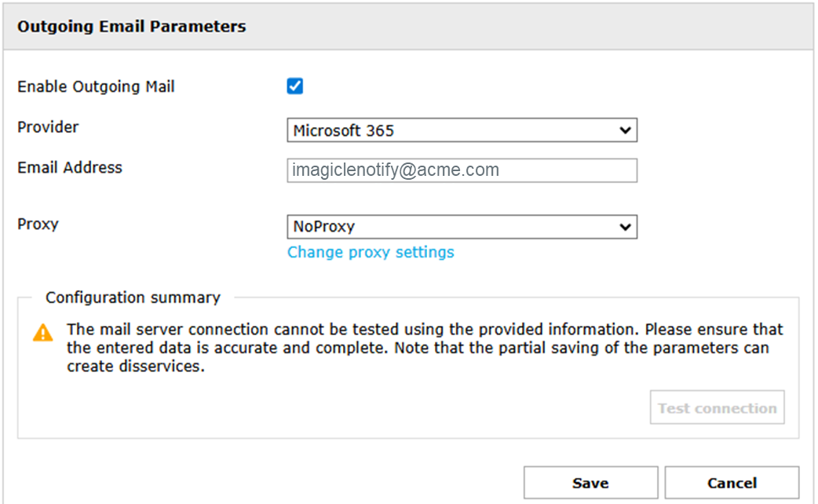Viewport: 818px width, 504px height.
Task: Save the outgoing email parameters
Action: coord(590,483)
